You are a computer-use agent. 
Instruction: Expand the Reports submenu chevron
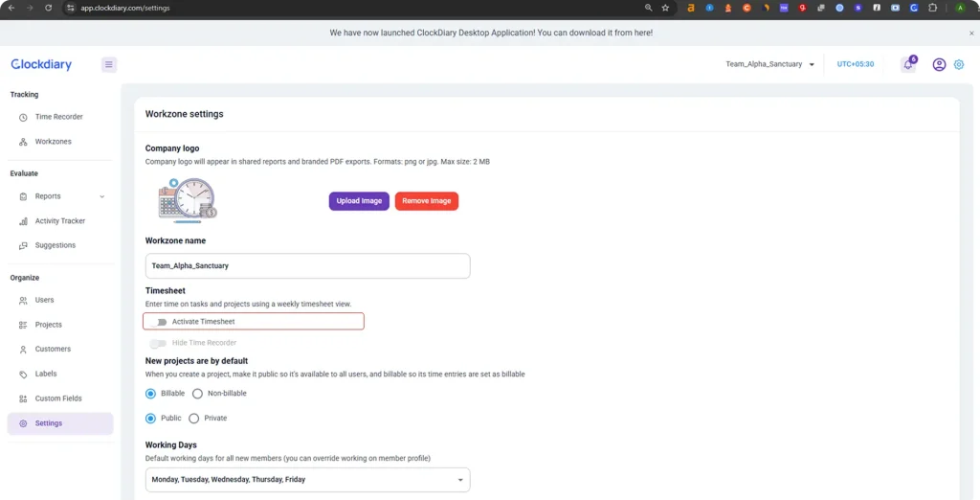click(101, 196)
